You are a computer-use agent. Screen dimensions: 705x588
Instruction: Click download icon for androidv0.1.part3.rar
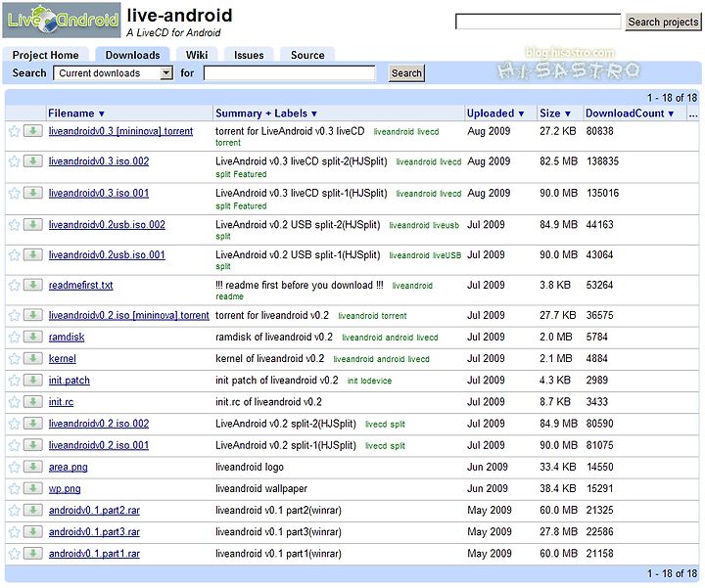coord(33,532)
